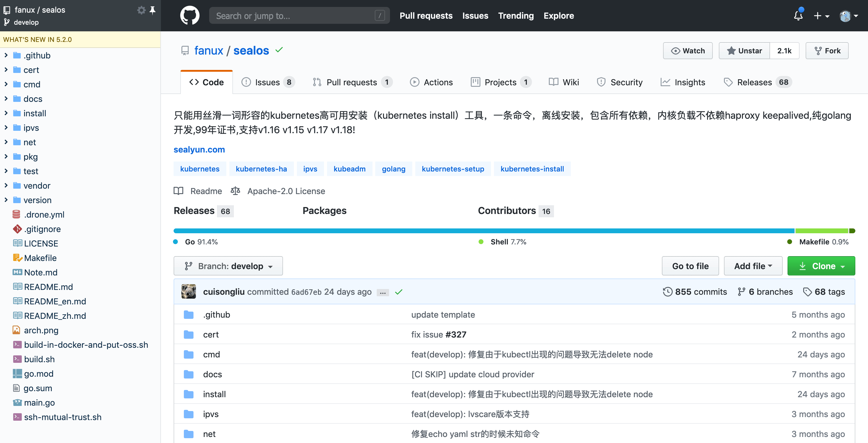Open the Actions tab
The image size is (868, 443).
(431, 82)
